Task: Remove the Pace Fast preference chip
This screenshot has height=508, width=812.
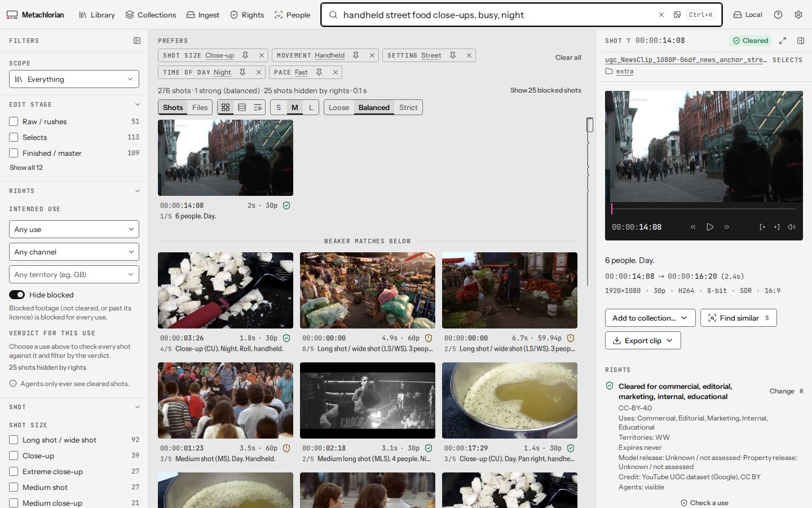Action: point(336,72)
